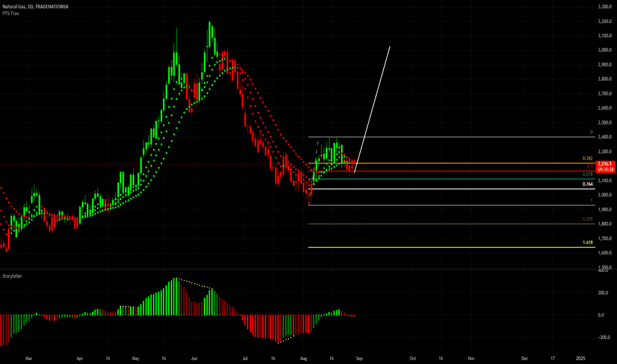Click the 2,800.0 price axis label
Image resolution: width=617 pixels, height=364 pixels.
(x=605, y=79)
